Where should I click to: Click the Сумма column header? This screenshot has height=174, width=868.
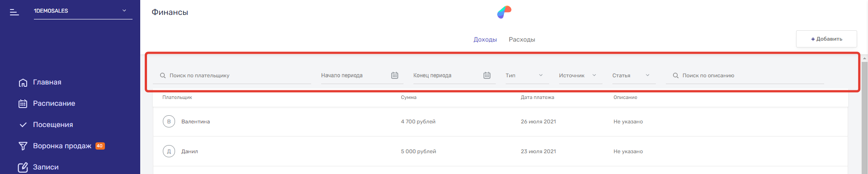tap(408, 97)
